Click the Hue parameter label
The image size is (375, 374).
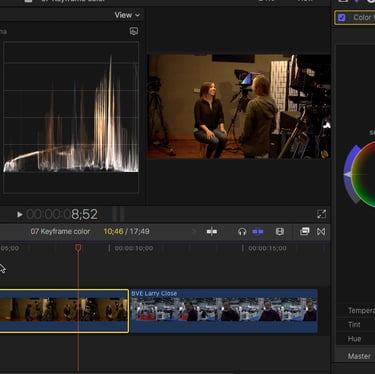(x=354, y=339)
